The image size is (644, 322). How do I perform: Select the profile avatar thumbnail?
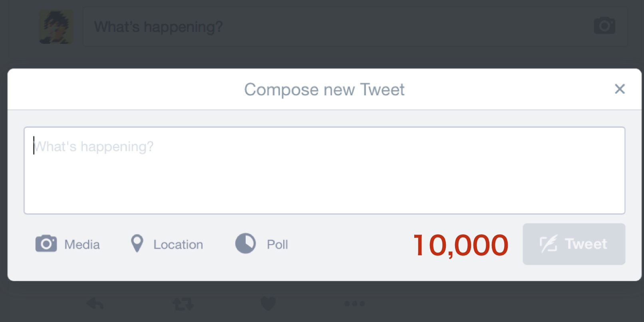[x=57, y=26]
